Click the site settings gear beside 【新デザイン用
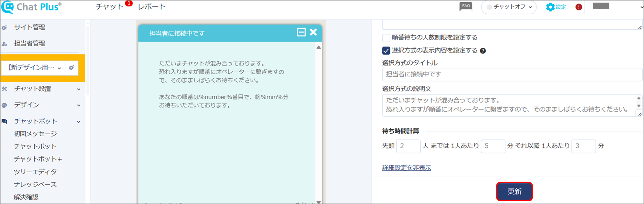The width and height of the screenshot is (644, 204). pyautogui.click(x=71, y=68)
